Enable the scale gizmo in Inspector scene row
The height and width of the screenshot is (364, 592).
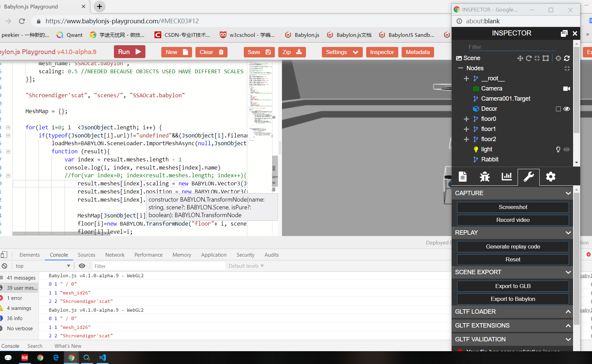pos(537,58)
